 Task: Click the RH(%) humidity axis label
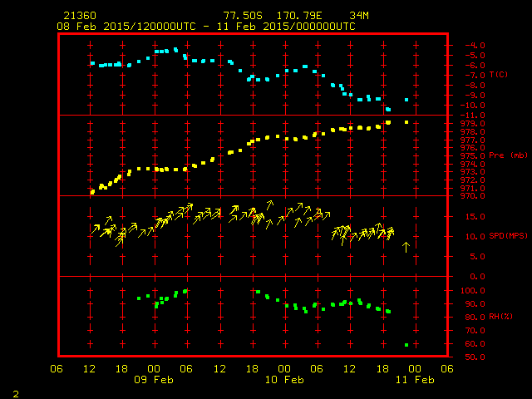tap(500, 316)
